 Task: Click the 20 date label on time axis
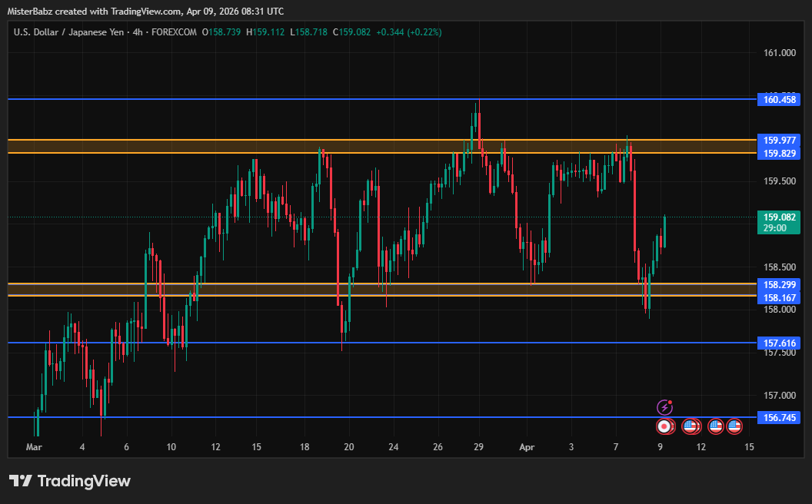tap(349, 447)
